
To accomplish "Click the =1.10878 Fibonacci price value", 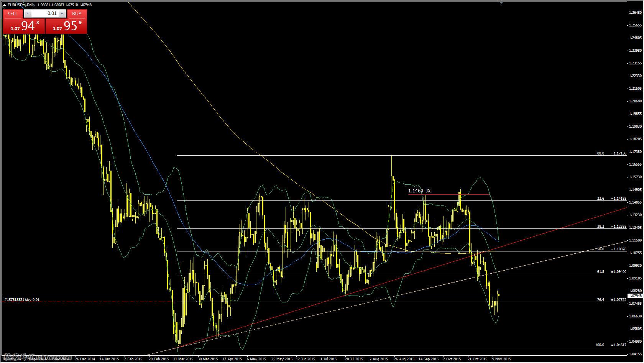I will point(619,249).
